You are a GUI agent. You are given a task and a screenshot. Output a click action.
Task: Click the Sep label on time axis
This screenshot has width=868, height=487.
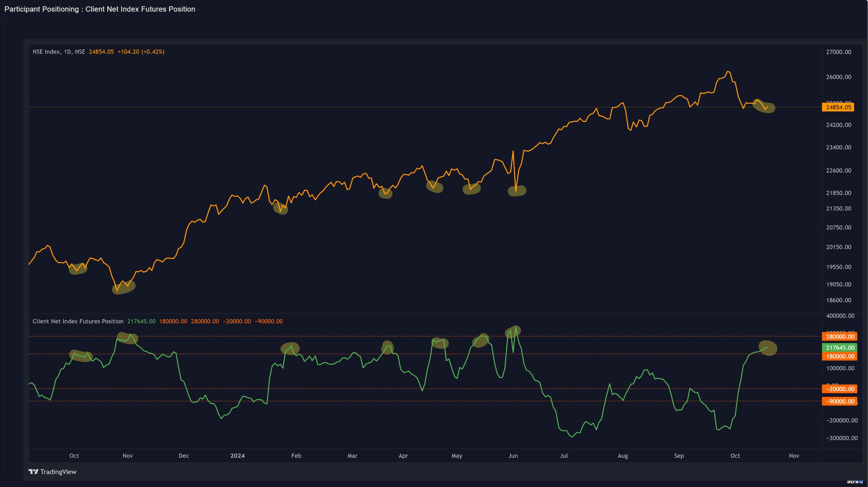point(679,456)
